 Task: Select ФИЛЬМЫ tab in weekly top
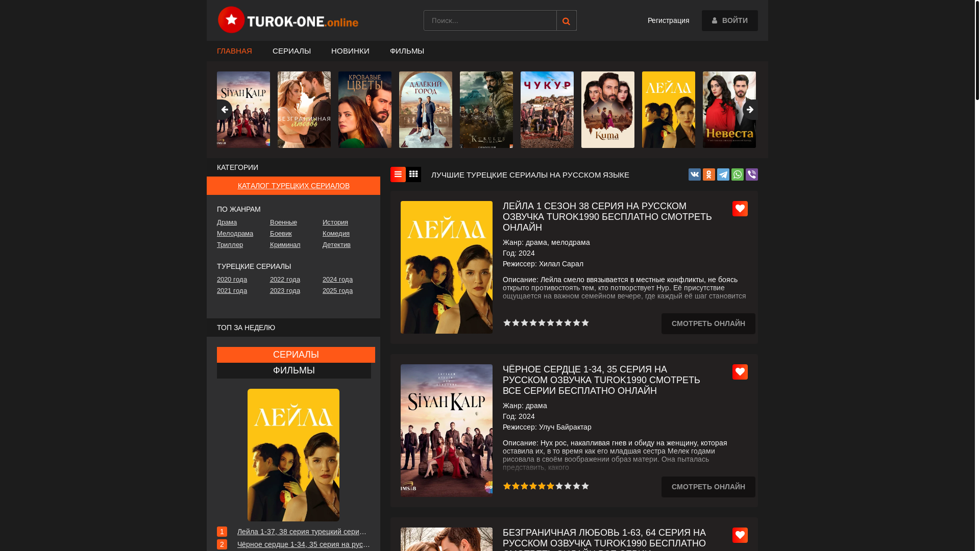click(x=294, y=370)
